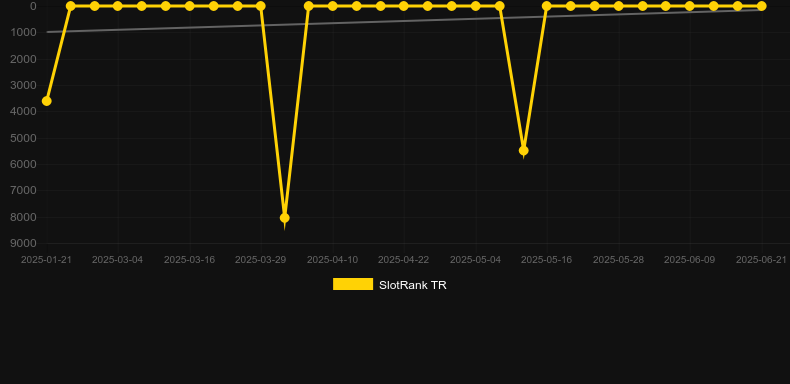Select the data point for 2025-03-29
This screenshot has height=384, width=790.
pos(260,6)
